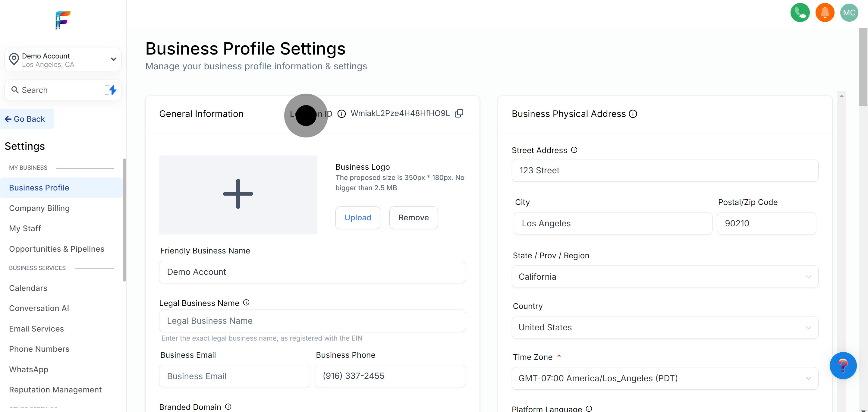868x412 pixels.
Task: Open Reputation Management settings
Action: (55, 390)
